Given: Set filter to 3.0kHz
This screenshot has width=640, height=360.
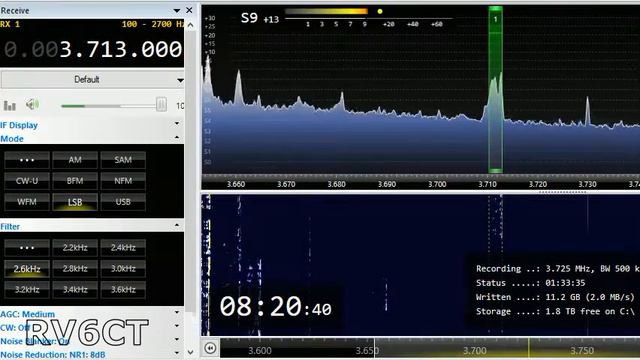Looking at the screenshot, I should coord(123,269).
